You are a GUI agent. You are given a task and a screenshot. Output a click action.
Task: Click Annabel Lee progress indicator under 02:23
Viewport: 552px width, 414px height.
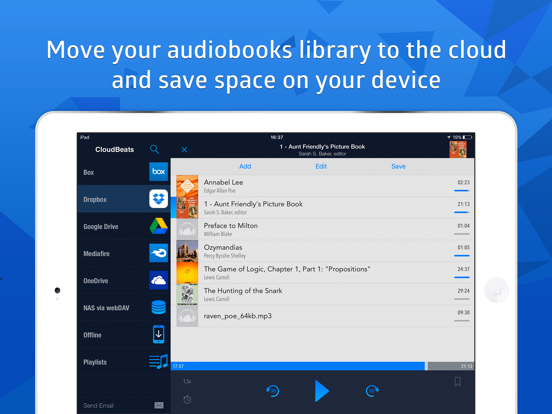[462, 191]
